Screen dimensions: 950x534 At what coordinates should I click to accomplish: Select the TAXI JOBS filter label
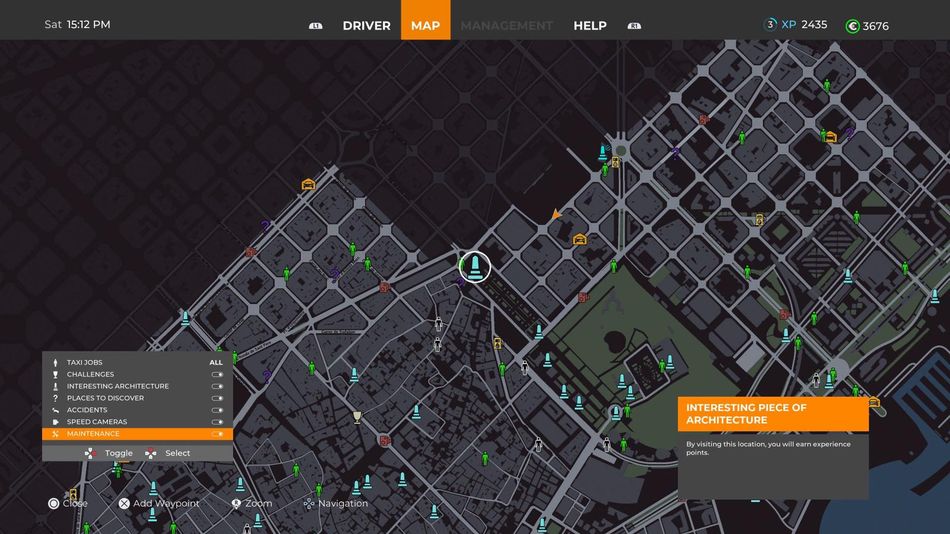click(x=84, y=362)
